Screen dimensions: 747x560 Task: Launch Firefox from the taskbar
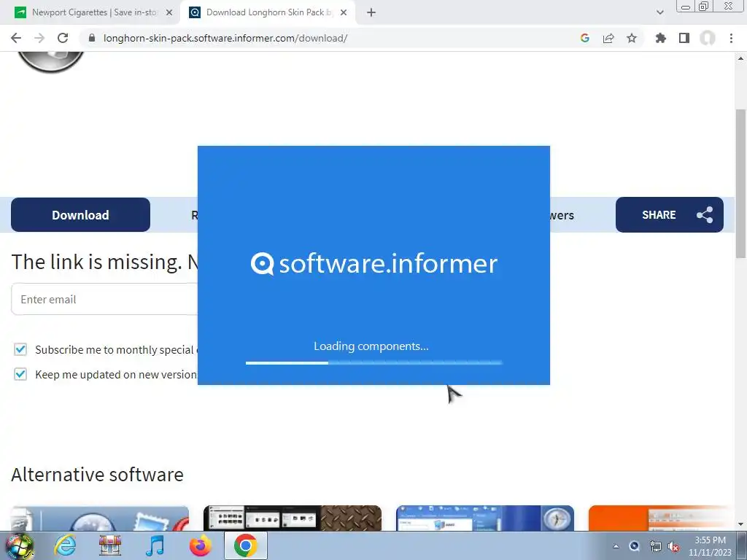coord(201,546)
